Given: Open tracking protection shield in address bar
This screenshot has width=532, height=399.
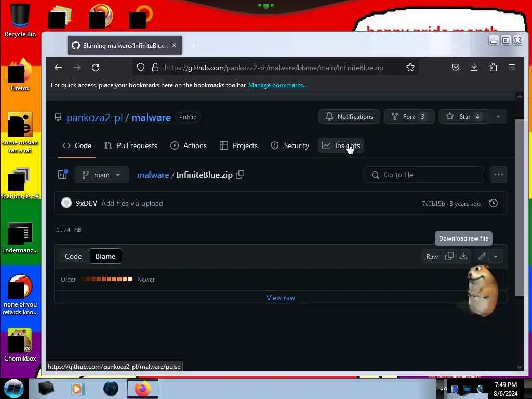Looking at the screenshot, I should point(140,68).
